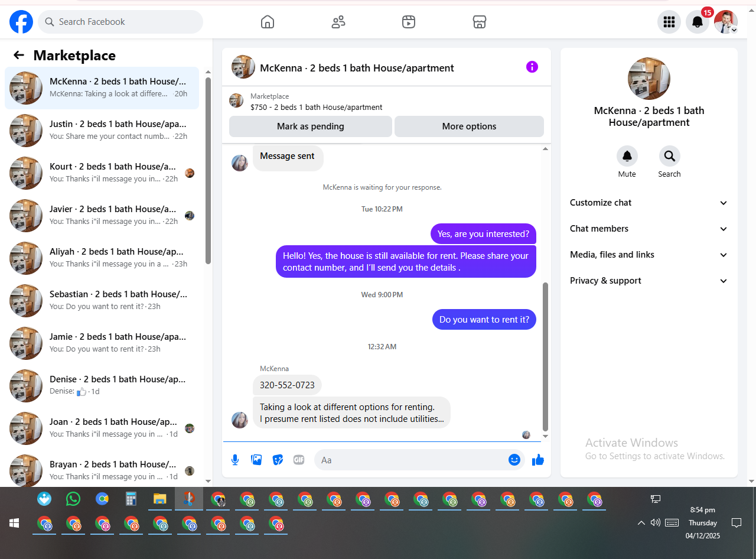The image size is (756, 559).
Task: Click the "Yes, are you interested?" message
Action: [483, 234]
